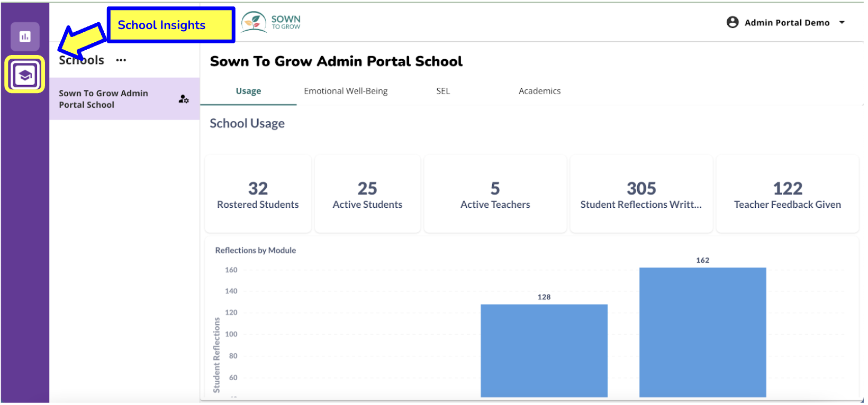Click the 32 Rostered Students card

[258, 194]
